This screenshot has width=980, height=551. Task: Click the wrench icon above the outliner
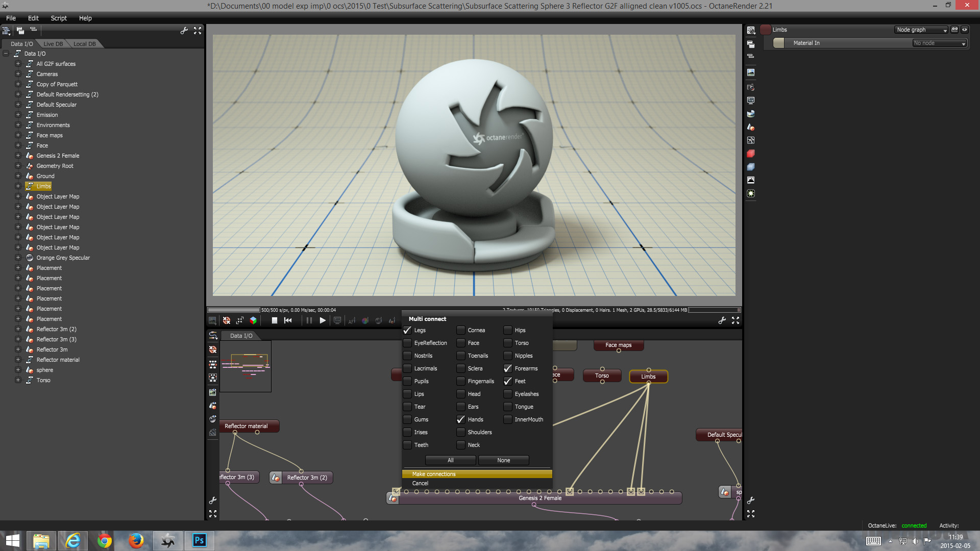(184, 31)
